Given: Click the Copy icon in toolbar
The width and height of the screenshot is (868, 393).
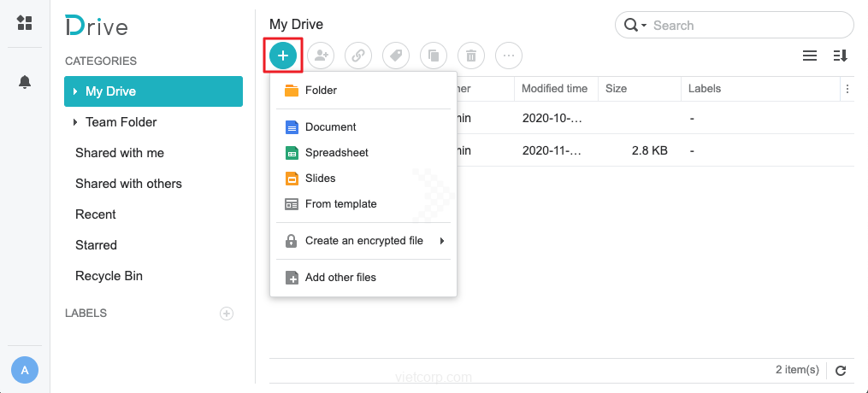Looking at the screenshot, I should (434, 56).
